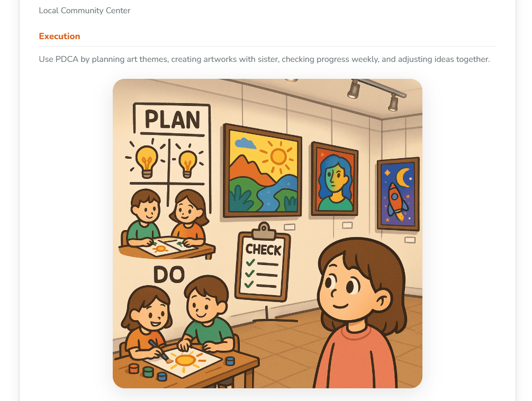Viewport: 532px width, 401px height.
Task: Click the DO label in the illustration
Action: pyautogui.click(x=169, y=275)
